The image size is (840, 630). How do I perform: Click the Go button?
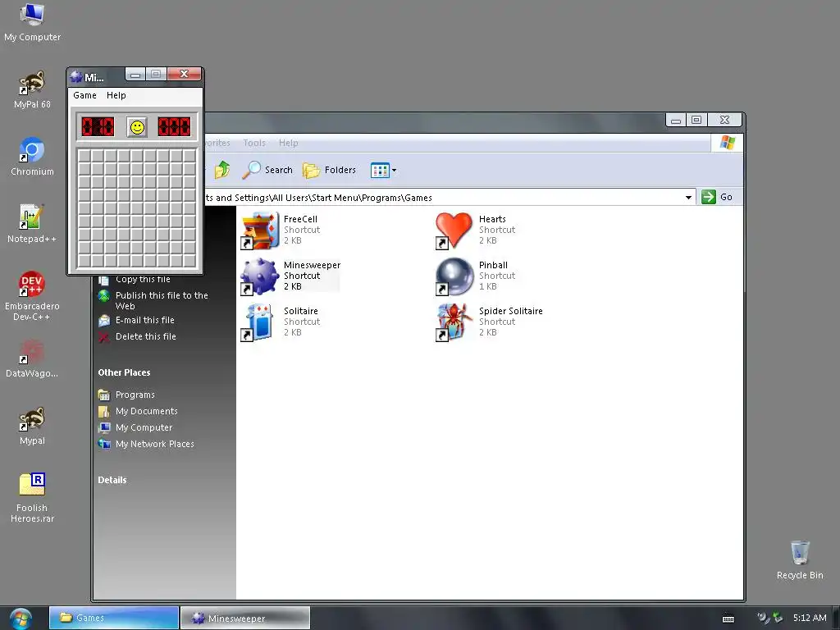[x=717, y=197]
